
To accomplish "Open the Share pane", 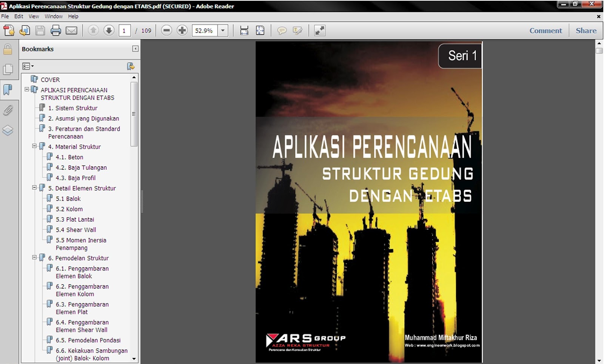I will pyautogui.click(x=586, y=31).
